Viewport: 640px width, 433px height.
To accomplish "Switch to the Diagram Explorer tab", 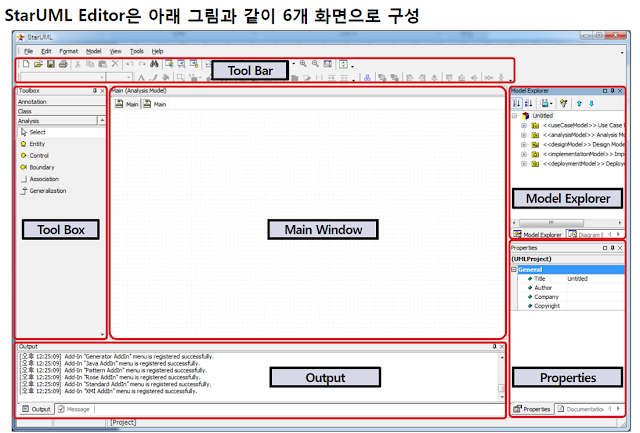I will click(x=586, y=235).
